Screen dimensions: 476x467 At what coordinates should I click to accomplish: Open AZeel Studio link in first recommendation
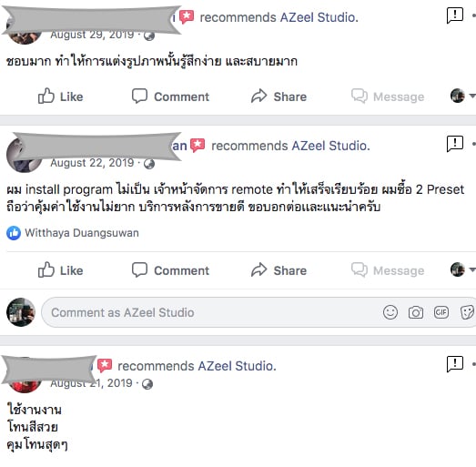pos(318,17)
